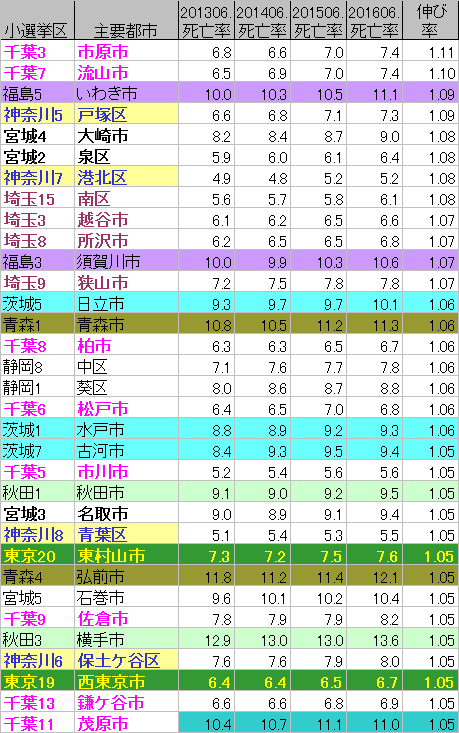Click the 須賀川市 cell in purple row

(126, 261)
